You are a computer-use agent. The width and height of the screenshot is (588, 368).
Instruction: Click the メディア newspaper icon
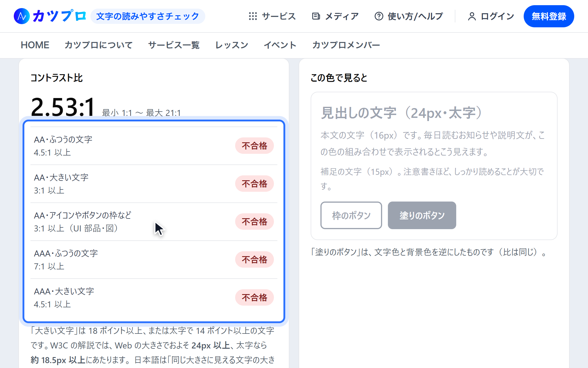[316, 16]
